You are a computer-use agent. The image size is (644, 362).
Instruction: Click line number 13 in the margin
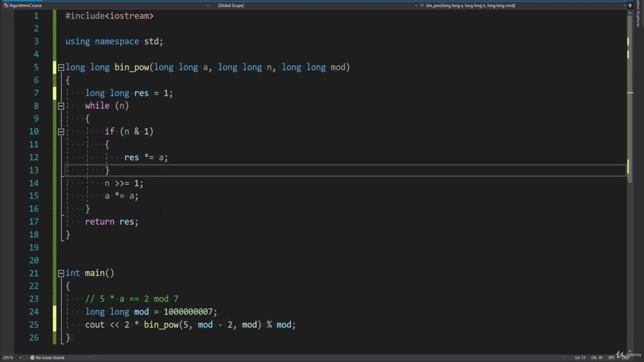(34, 170)
